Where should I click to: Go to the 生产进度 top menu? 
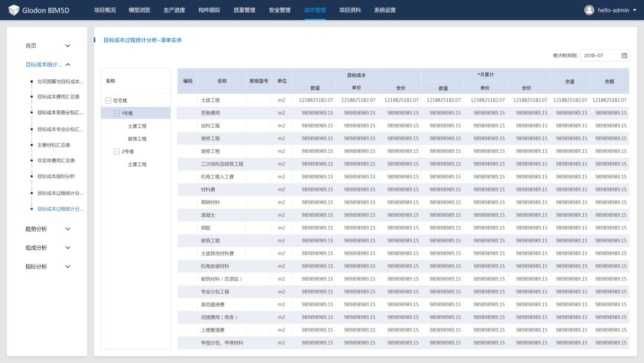(x=174, y=10)
